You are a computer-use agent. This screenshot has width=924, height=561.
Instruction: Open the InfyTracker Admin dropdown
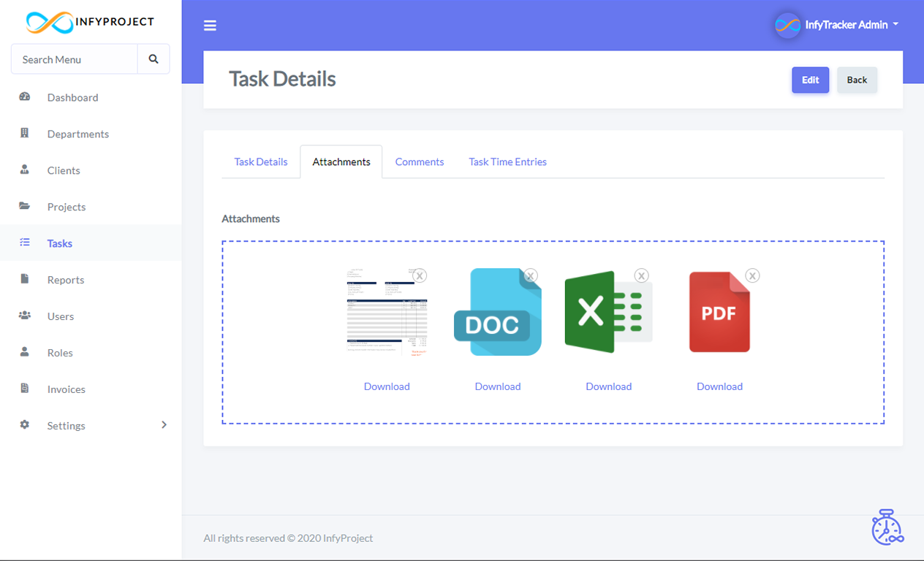tap(836, 23)
